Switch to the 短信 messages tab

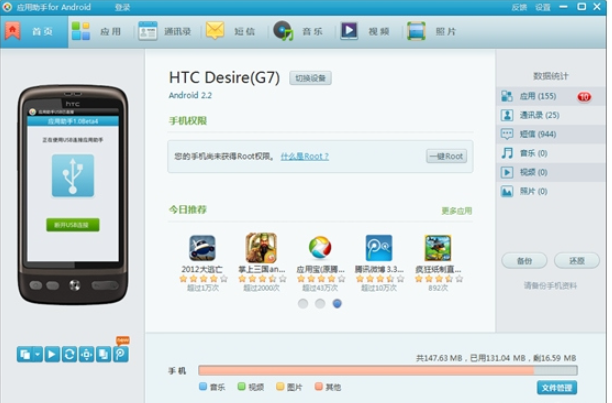click(230, 32)
